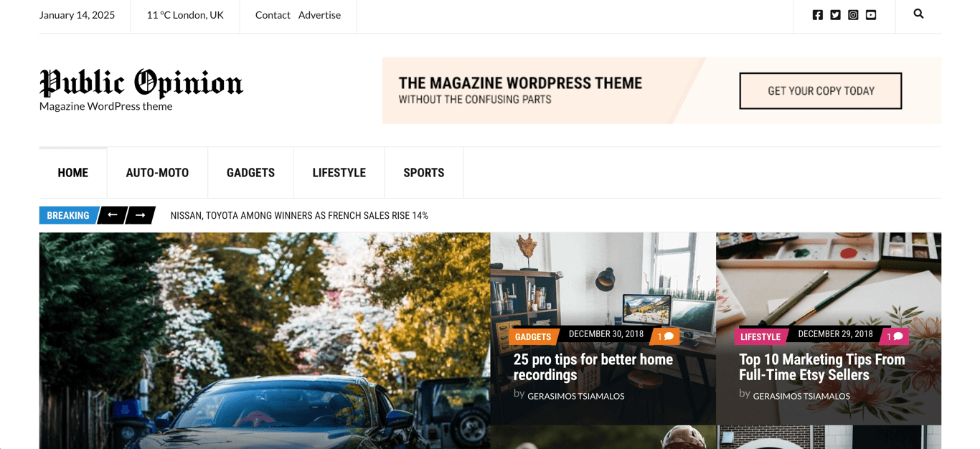Open comments bubble on Etsy Sellers post
The height and width of the screenshot is (449, 980).
[894, 336]
